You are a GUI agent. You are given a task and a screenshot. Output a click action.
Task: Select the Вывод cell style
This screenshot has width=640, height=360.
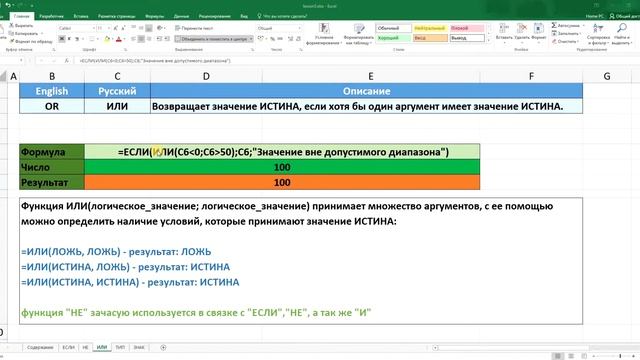click(x=467, y=38)
